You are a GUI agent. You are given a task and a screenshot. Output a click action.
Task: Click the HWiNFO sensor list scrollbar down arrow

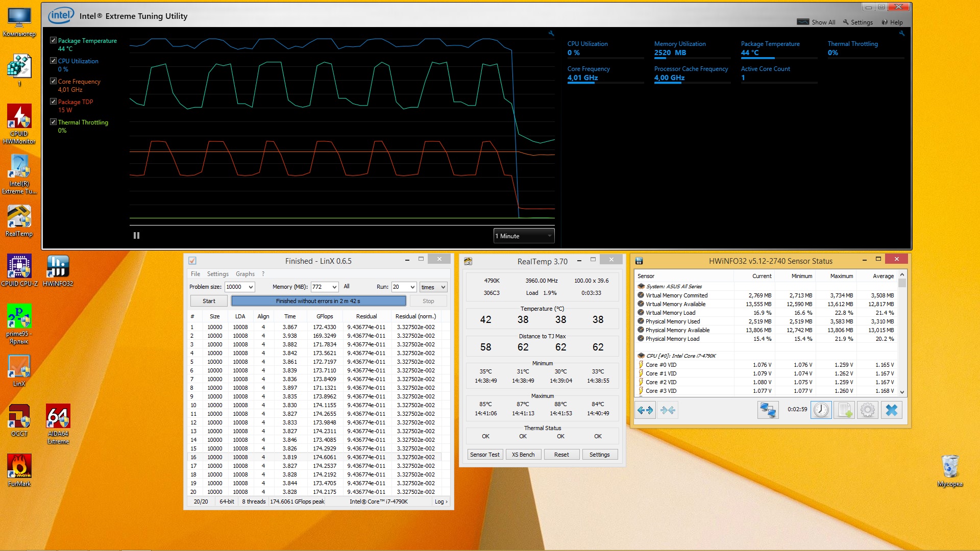click(902, 392)
